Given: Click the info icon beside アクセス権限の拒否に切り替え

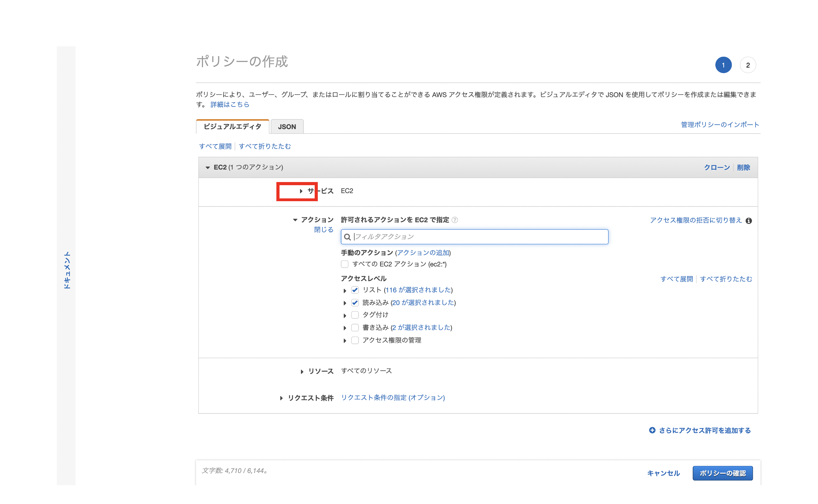Looking at the screenshot, I should coord(749,221).
